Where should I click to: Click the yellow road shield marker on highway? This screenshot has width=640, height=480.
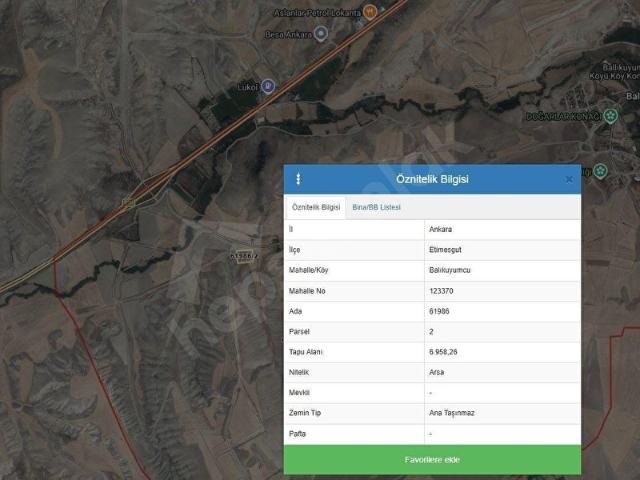pos(128,202)
